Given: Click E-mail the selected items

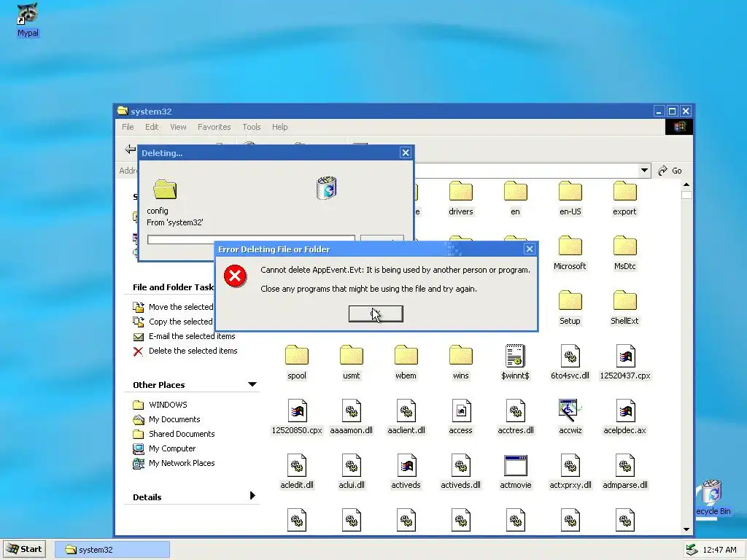Looking at the screenshot, I should [184, 336].
